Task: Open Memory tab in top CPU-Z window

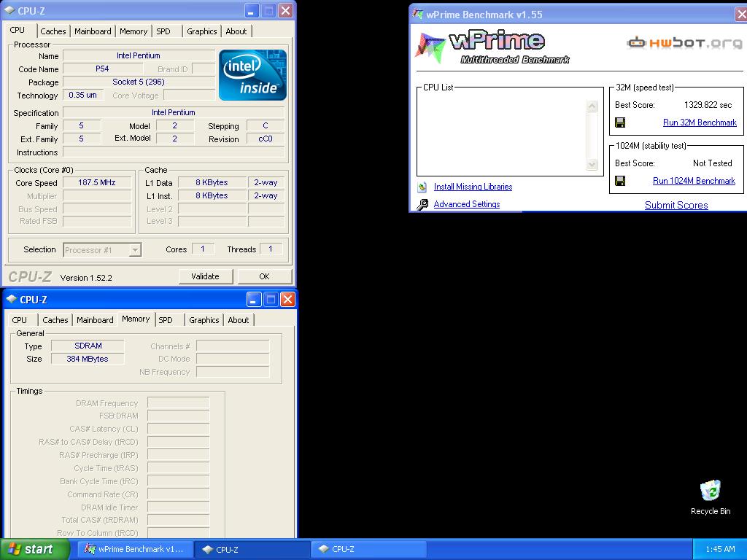Action: point(133,31)
